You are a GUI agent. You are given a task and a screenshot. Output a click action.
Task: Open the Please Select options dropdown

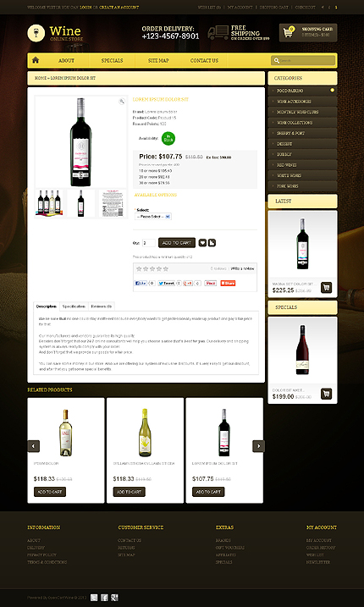tap(153, 217)
